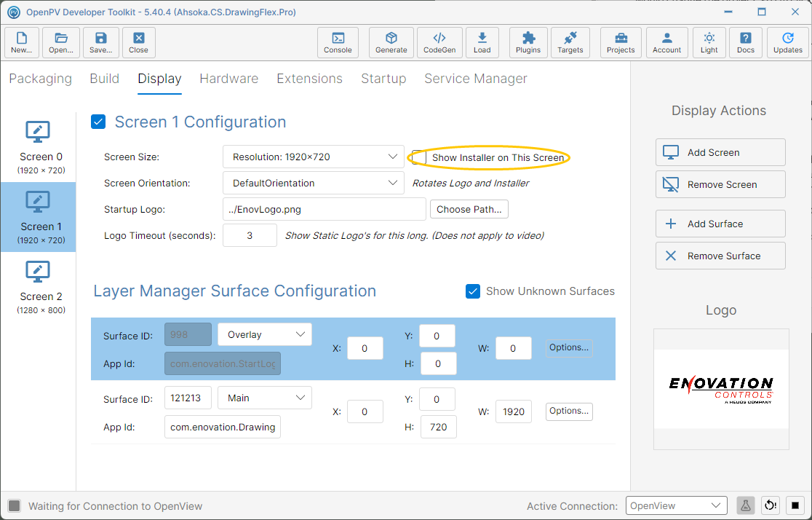Image resolution: width=812 pixels, height=520 pixels.
Task: Toggle the Screen 1 Configuration checkbox
Action: click(98, 122)
